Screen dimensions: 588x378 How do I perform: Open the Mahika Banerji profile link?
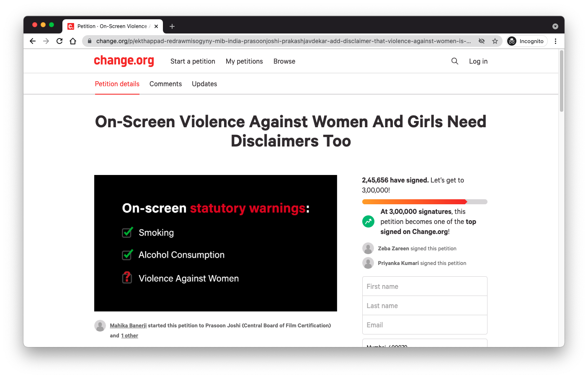tap(128, 325)
